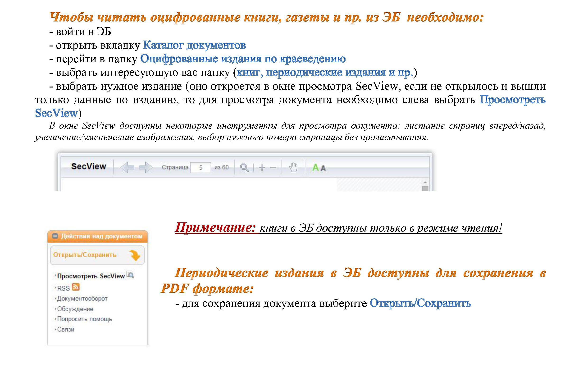The image size is (588, 368).
Task: Expand the Связи item
Action: tap(66, 329)
